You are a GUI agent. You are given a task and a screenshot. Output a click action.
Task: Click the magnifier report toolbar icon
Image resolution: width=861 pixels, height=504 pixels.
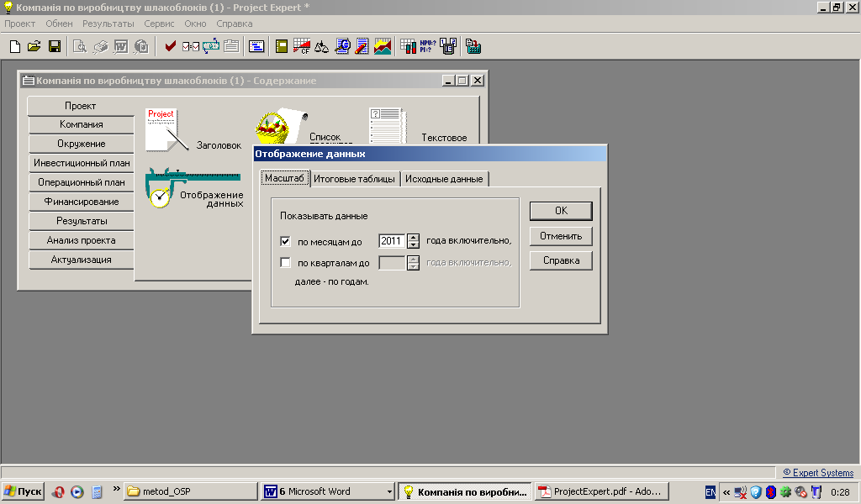343,46
